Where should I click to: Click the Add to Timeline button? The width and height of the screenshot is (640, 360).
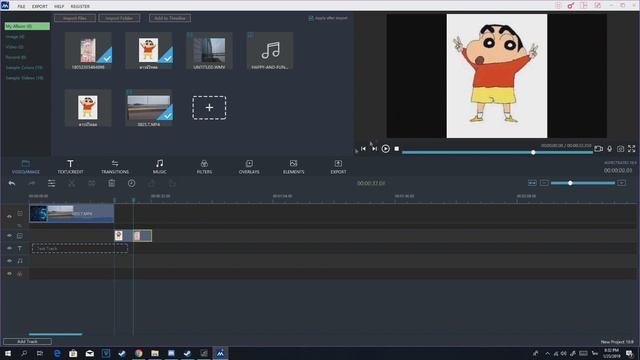(x=170, y=18)
